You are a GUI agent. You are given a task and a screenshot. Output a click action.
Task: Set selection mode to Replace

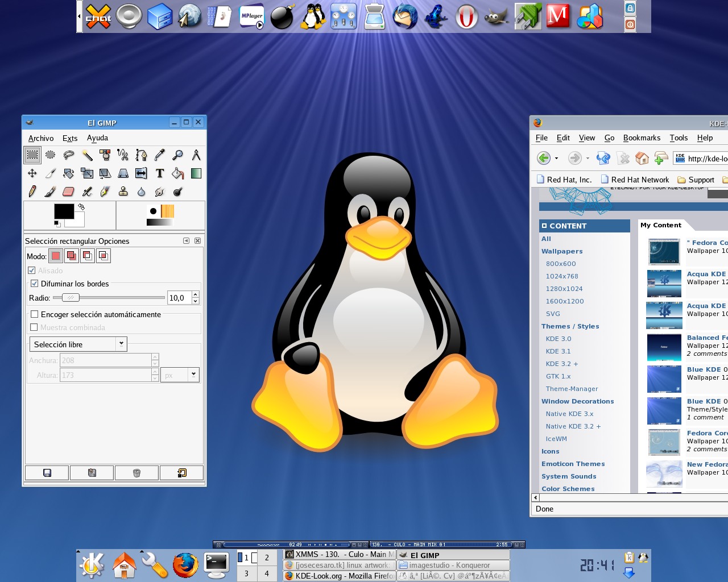55,256
